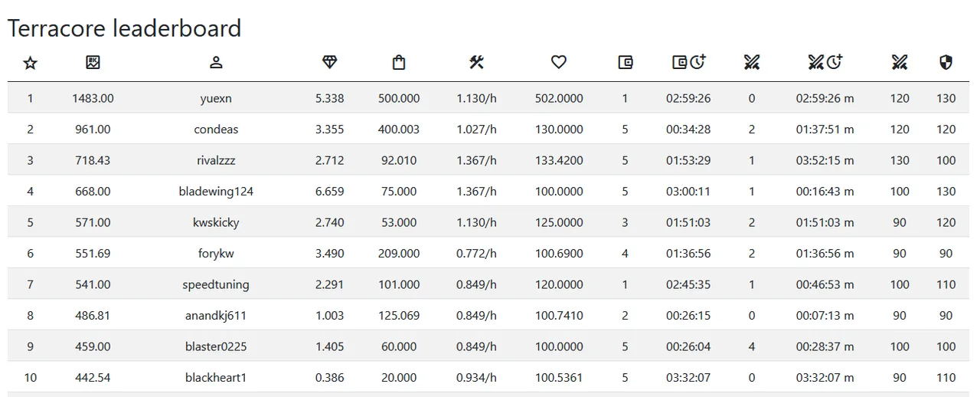
Task: Select score 1483.00 in yuexn row
Action: coord(93,98)
